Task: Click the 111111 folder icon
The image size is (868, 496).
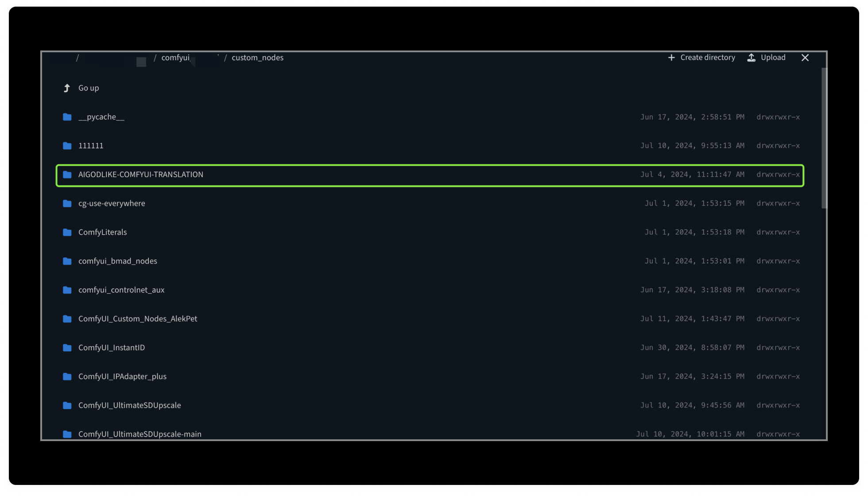Action: [67, 146]
